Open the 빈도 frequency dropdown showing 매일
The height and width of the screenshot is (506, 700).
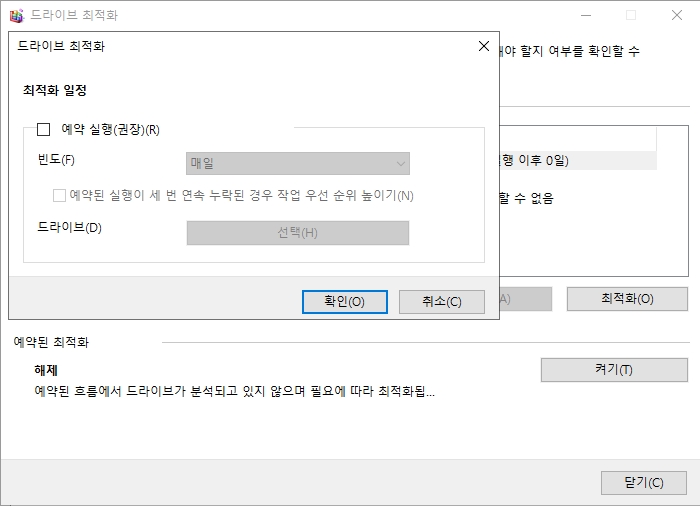(x=298, y=163)
